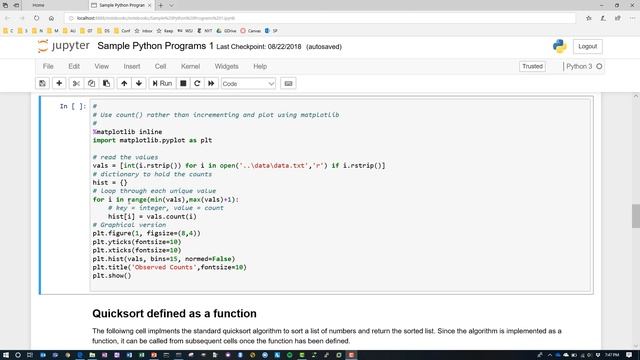Open the Insert menu

click(132, 67)
